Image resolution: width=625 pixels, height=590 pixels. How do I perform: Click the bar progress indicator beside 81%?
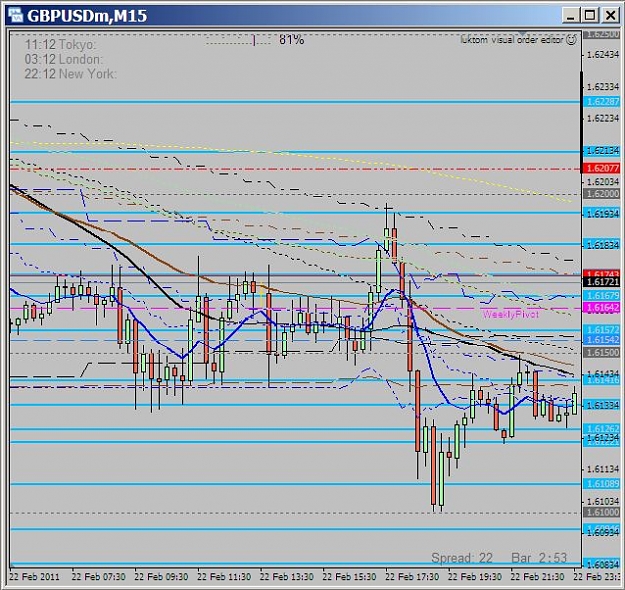(x=238, y=40)
